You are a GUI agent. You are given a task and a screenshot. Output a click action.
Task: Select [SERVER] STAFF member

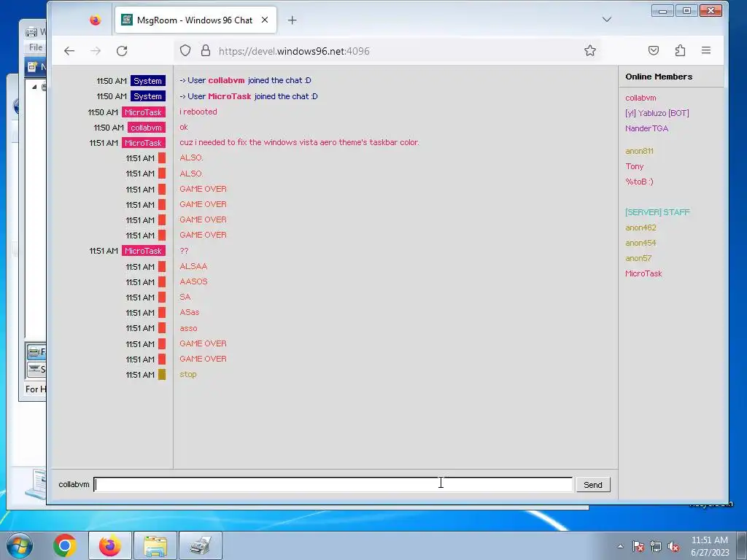657,212
